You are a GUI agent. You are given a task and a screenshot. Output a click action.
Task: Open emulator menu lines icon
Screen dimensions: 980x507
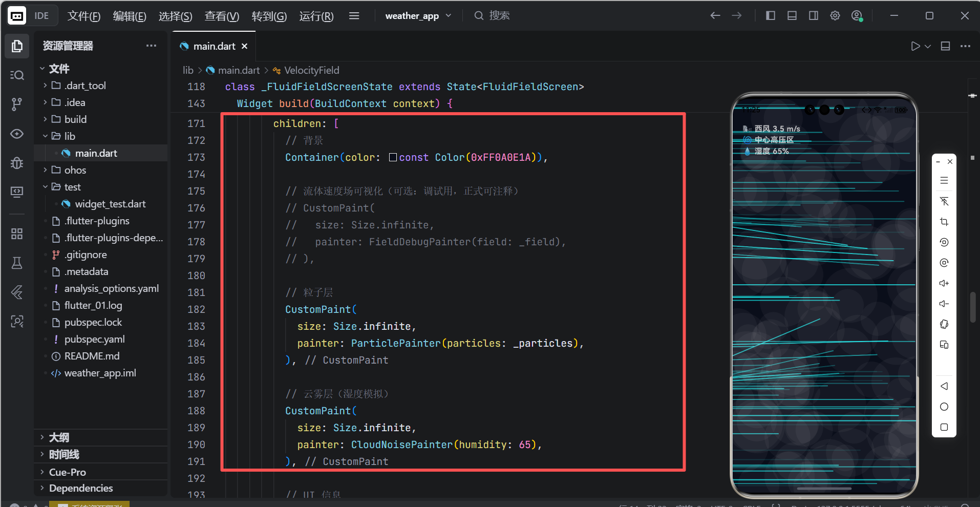click(x=944, y=180)
